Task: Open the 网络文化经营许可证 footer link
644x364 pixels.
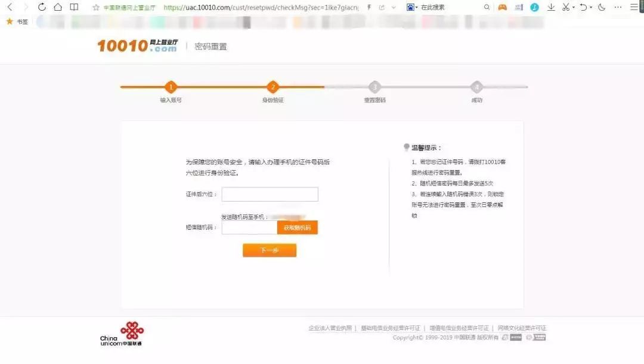Action: pyautogui.click(x=522, y=328)
